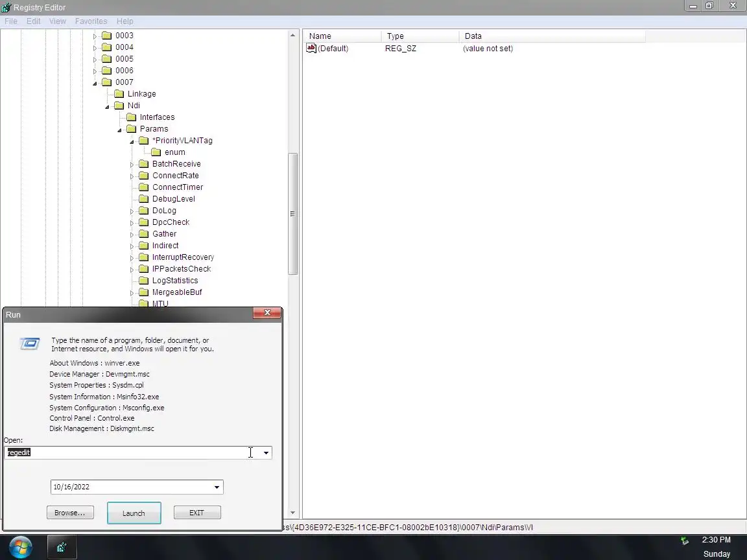Open the Windows Start orb

click(x=21, y=547)
